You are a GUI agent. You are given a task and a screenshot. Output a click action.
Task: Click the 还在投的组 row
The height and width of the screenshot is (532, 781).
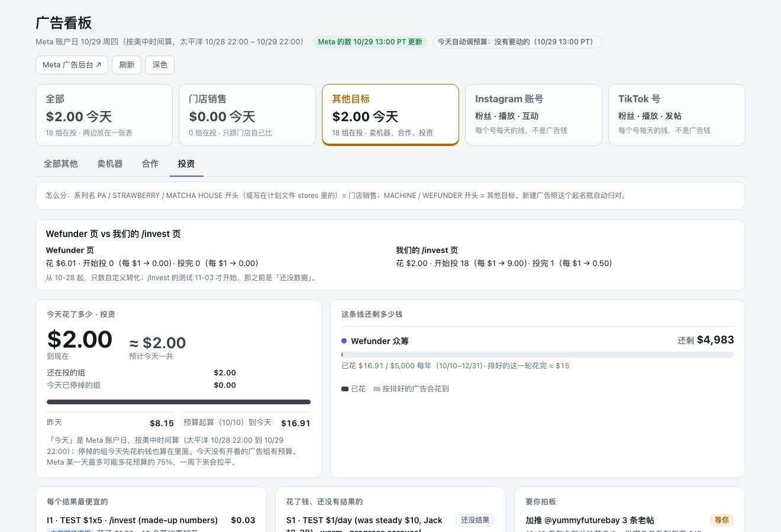point(141,373)
